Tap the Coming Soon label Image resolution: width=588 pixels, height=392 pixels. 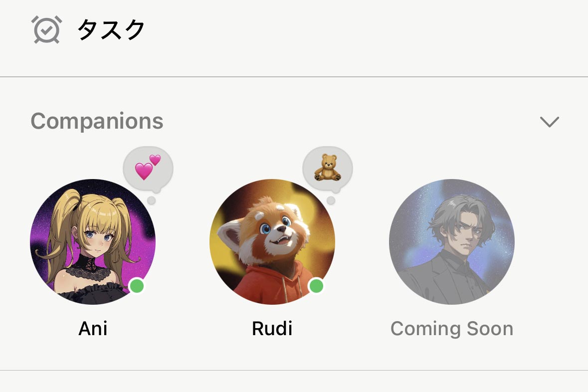(x=452, y=329)
